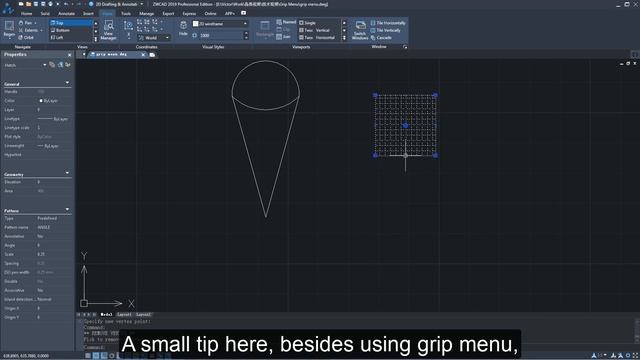This screenshot has width=640, height=360.
Task: Activate the Orbit tool
Action: click(26, 38)
